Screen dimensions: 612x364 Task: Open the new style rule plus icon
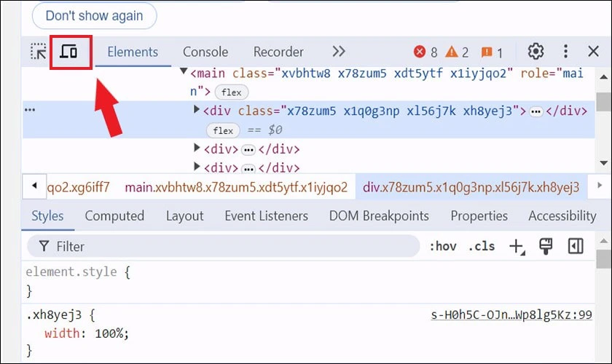(517, 247)
